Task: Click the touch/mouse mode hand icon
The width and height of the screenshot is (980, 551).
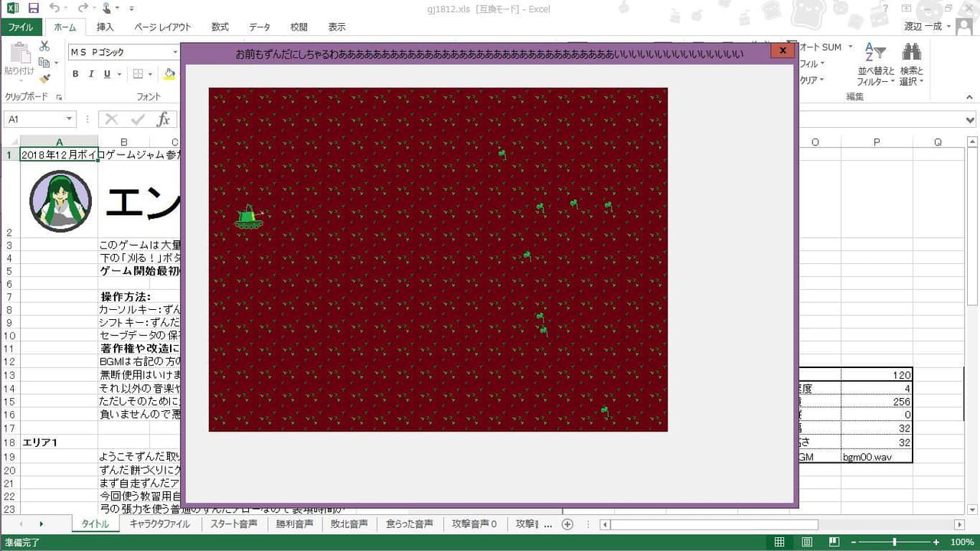Action: [106, 8]
